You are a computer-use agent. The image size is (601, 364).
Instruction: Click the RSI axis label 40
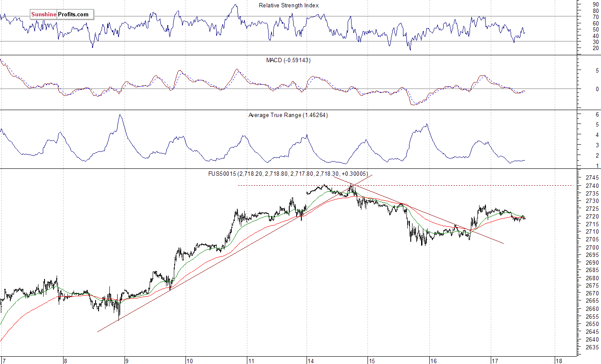(595, 35)
